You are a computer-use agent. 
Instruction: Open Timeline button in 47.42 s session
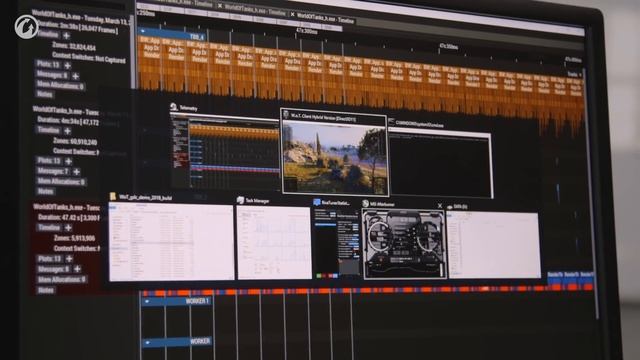pyautogui.click(x=49, y=227)
